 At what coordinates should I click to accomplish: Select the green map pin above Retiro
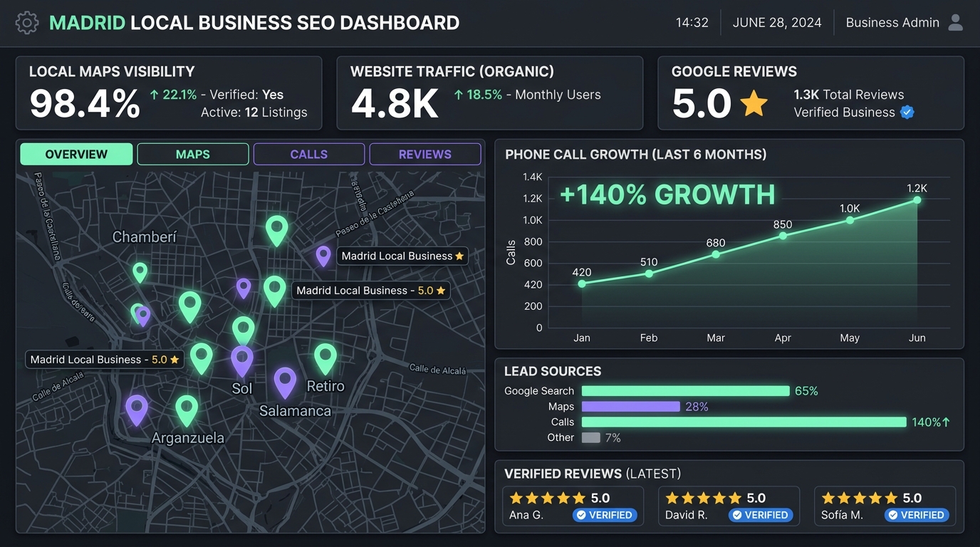point(325,358)
